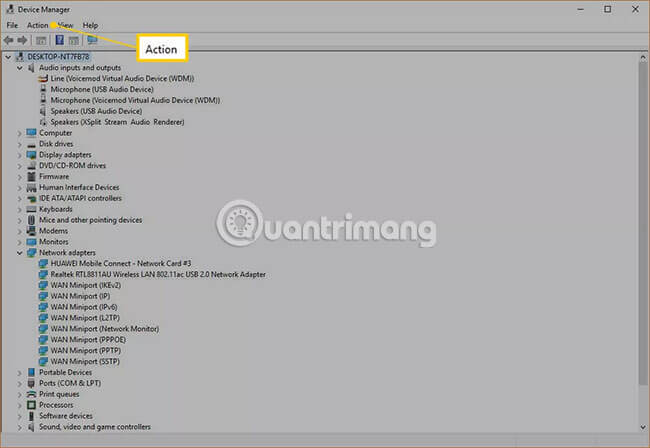Viewport: 650px width, 448px height.
Task: Open the Action menu
Action: pos(38,25)
